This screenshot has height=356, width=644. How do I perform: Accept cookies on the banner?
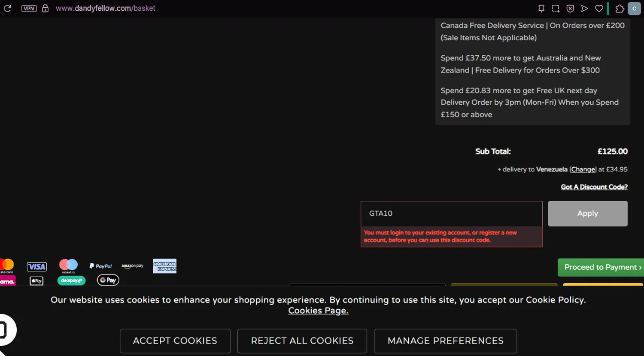(175, 341)
